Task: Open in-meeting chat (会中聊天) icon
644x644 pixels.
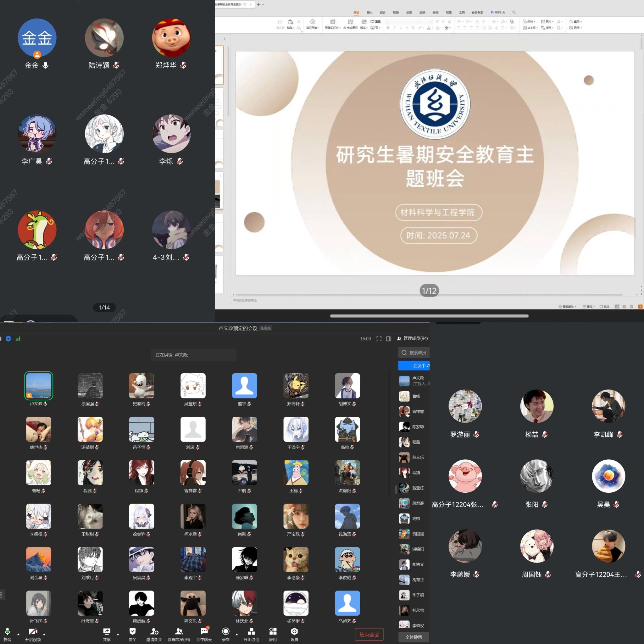Action: pyautogui.click(x=204, y=631)
